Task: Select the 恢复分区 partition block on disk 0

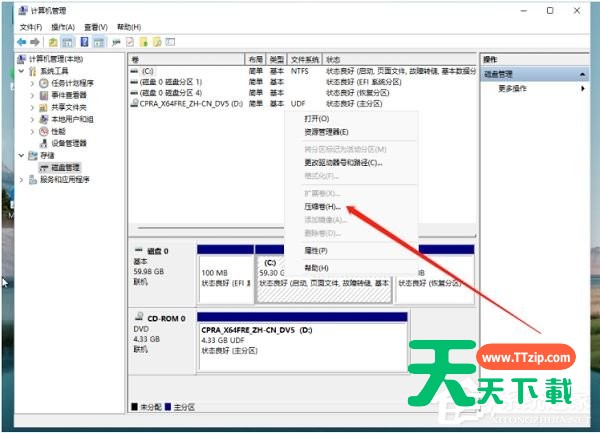Action: [x=435, y=288]
